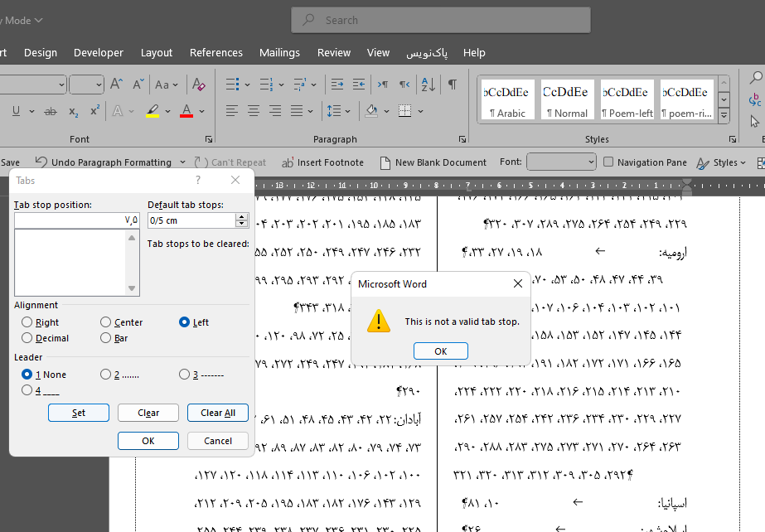Viewport: 765px width, 532px height.
Task: Click Clear All in Tabs dialog
Action: coord(217,413)
